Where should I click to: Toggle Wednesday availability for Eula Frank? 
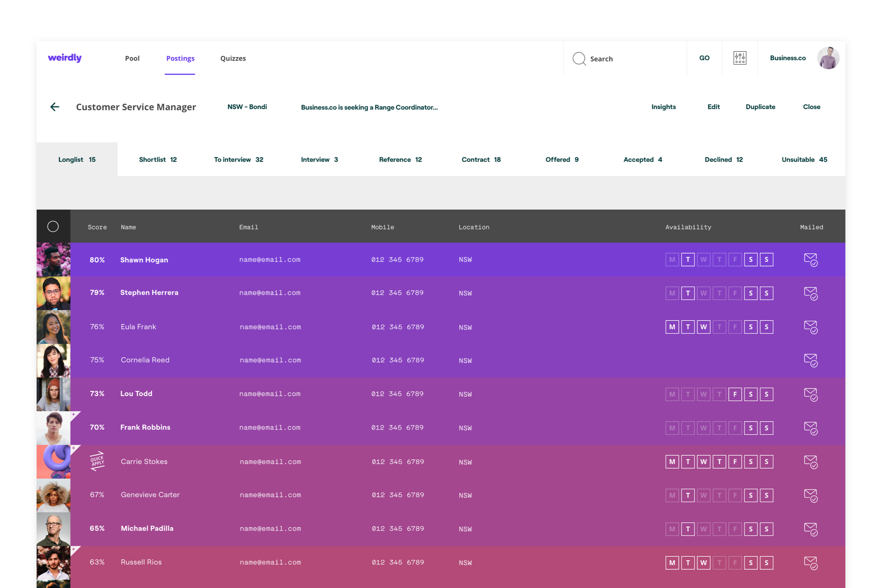(x=703, y=327)
